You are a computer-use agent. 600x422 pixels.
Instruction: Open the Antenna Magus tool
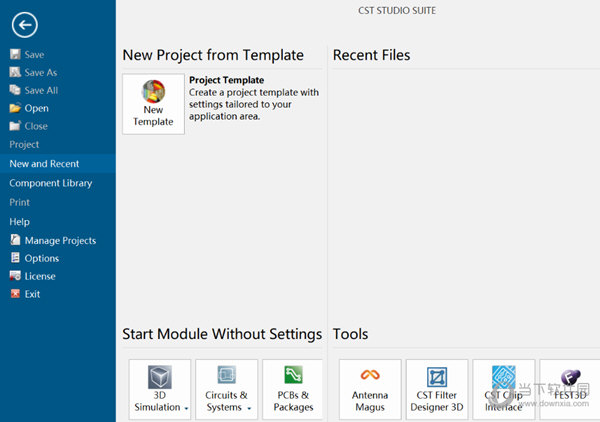pos(370,389)
